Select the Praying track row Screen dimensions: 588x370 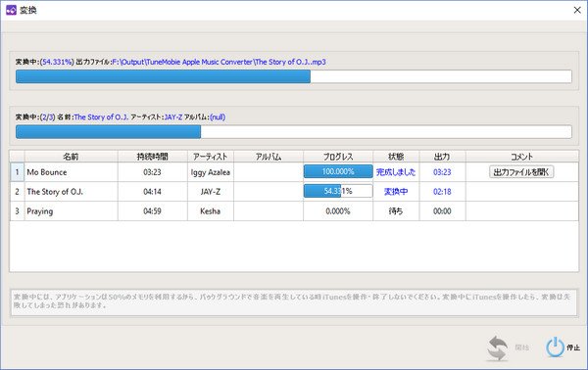[x=294, y=211]
